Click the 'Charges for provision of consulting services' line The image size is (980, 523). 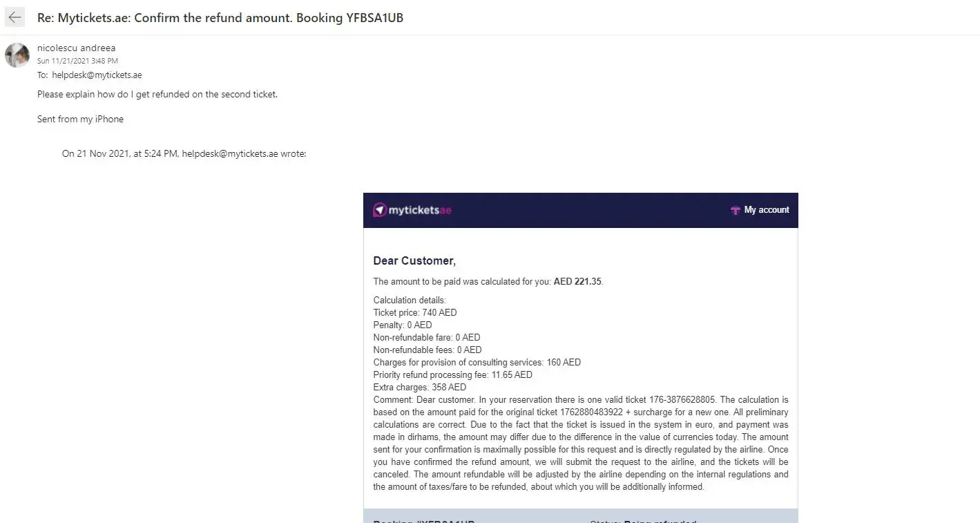477,362
